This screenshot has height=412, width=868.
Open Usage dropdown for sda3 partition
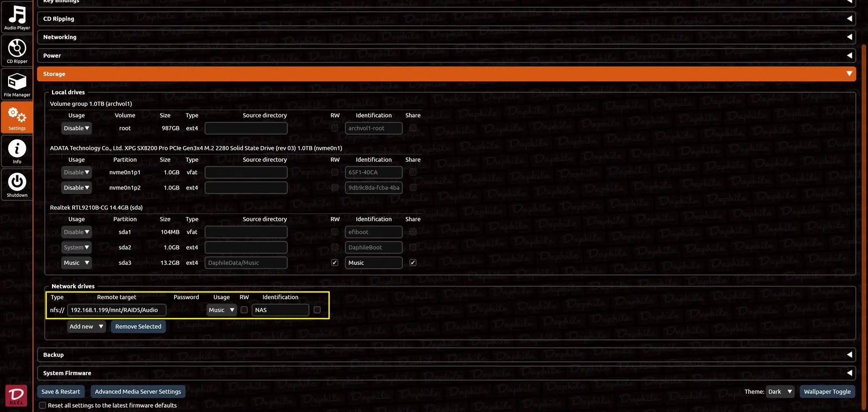tap(76, 263)
